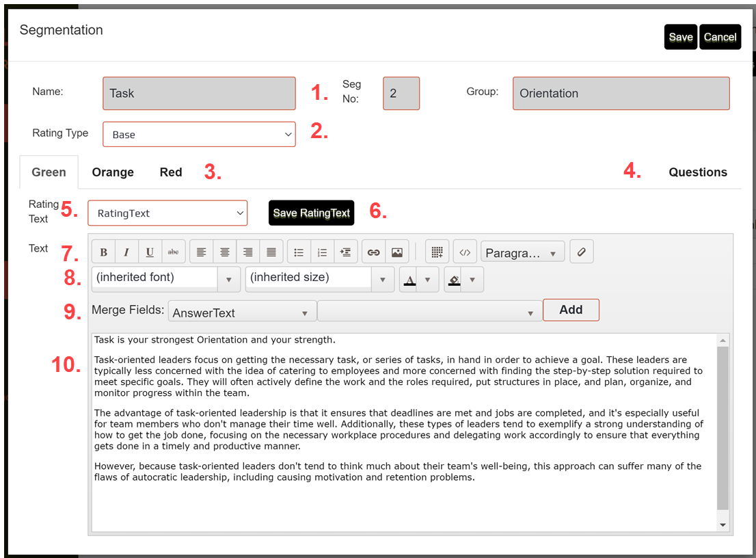The image size is (756, 558).
Task: Cancel the Segmentation dialog
Action: (720, 37)
